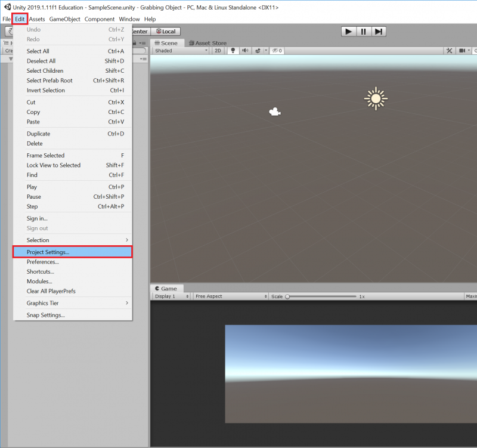Choose Duplicate from Edit menu
This screenshot has width=477, height=448.
(72, 134)
